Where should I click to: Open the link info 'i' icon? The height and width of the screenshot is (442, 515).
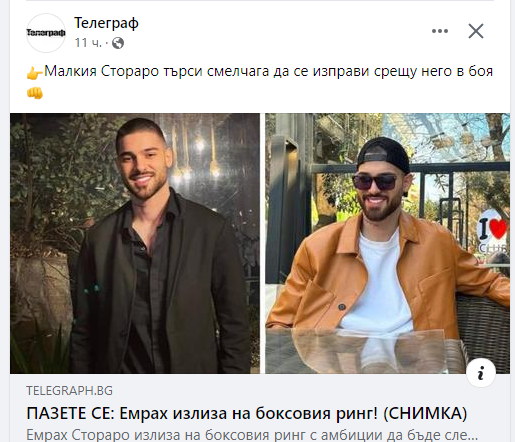pos(481,373)
